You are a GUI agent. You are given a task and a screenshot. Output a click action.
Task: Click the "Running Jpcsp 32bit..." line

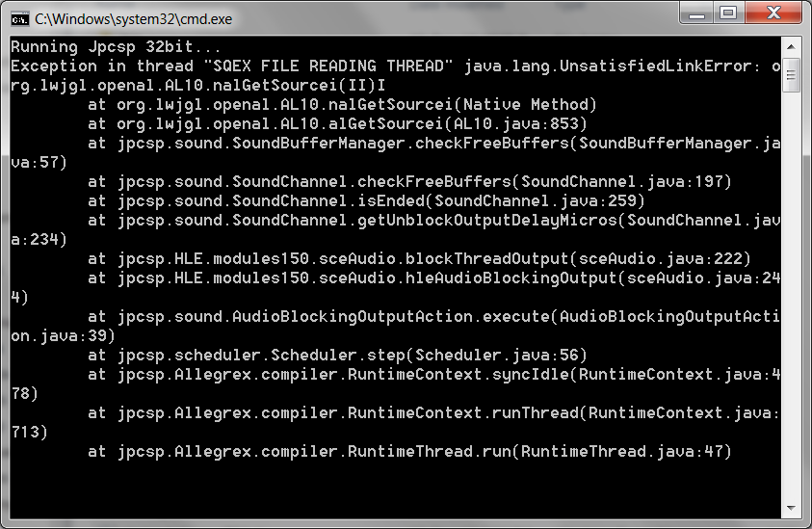116,46
